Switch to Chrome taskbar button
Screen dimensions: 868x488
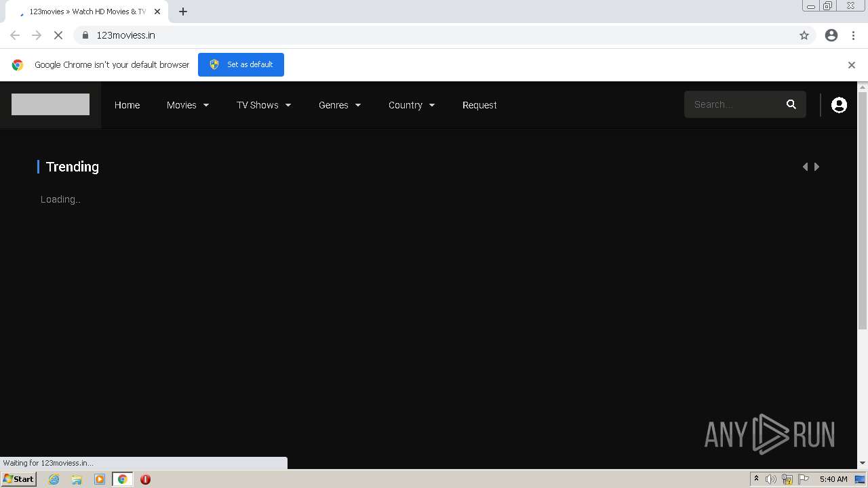coord(122,479)
